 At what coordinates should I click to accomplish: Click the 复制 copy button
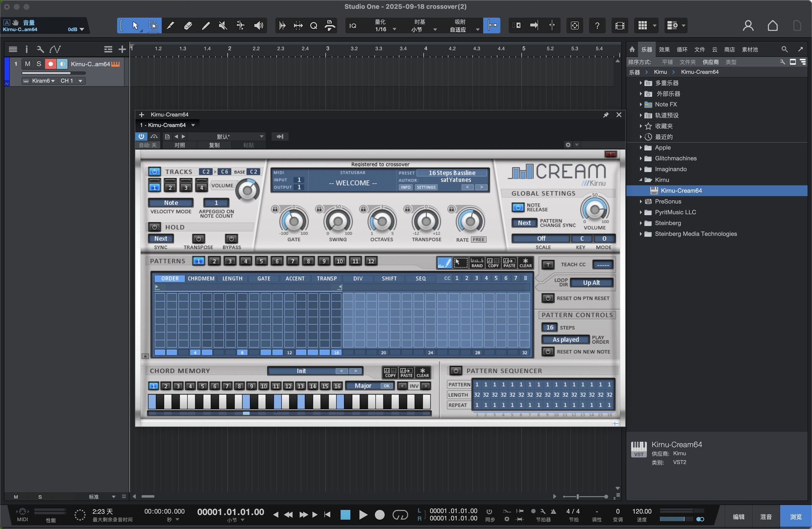coord(214,145)
